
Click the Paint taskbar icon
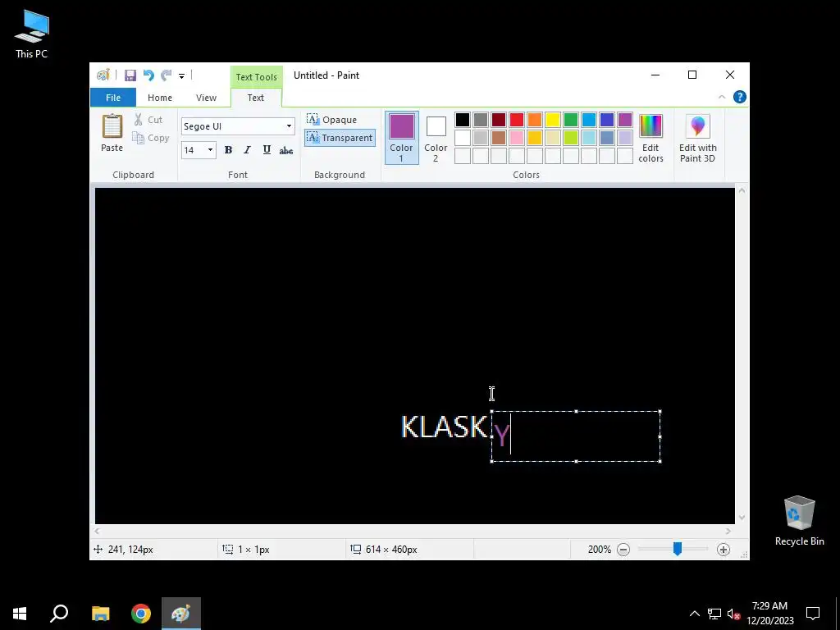click(x=181, y=614)
